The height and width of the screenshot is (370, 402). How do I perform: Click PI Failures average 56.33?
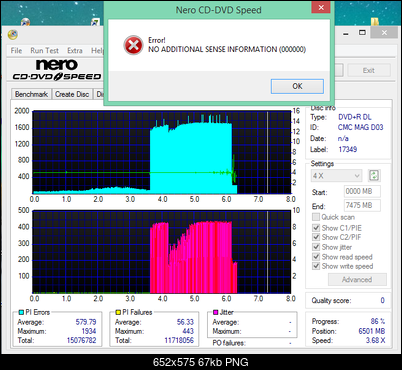[x=185, y=322]
